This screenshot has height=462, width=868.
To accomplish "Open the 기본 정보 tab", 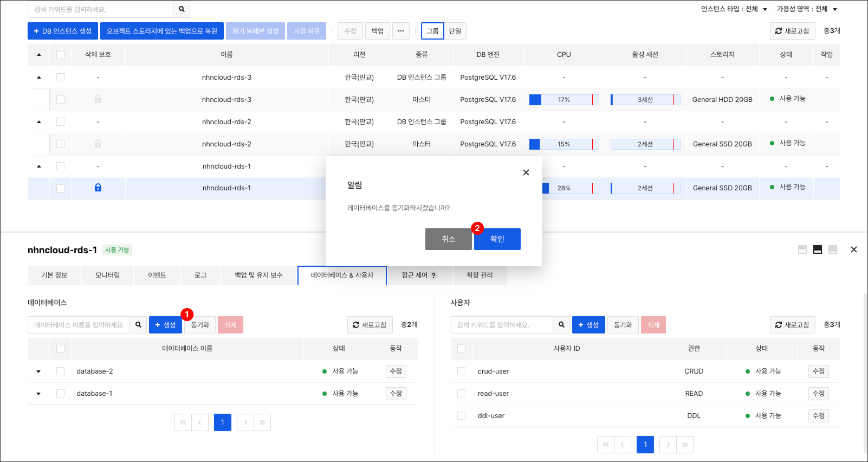I will [54, 275].
